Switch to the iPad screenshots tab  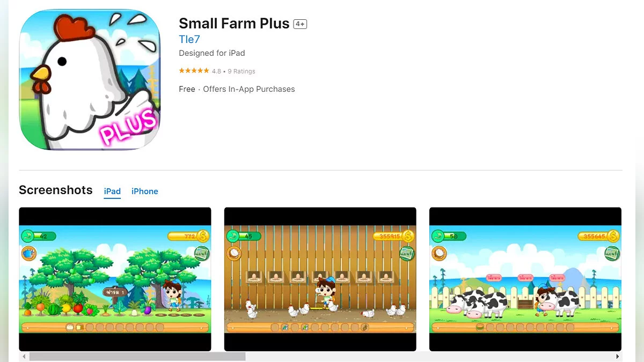tap(112, 191)
